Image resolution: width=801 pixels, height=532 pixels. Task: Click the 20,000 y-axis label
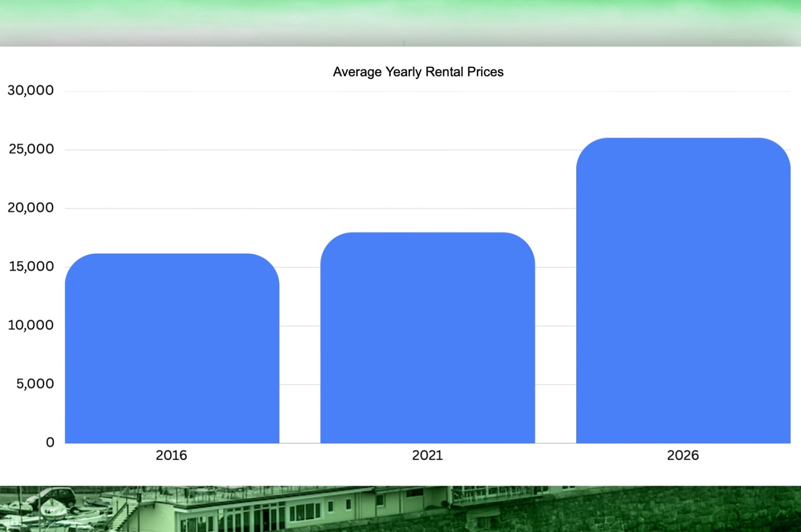coord(31,208)
